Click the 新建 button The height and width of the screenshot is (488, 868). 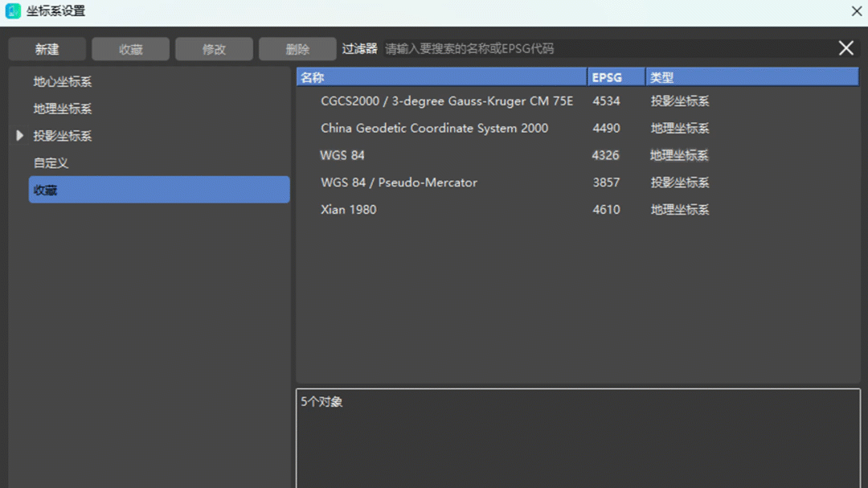point(47,49)
